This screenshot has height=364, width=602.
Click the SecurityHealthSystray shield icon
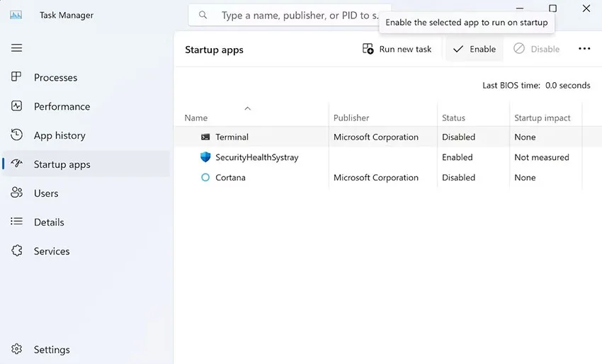coord(205,157)
